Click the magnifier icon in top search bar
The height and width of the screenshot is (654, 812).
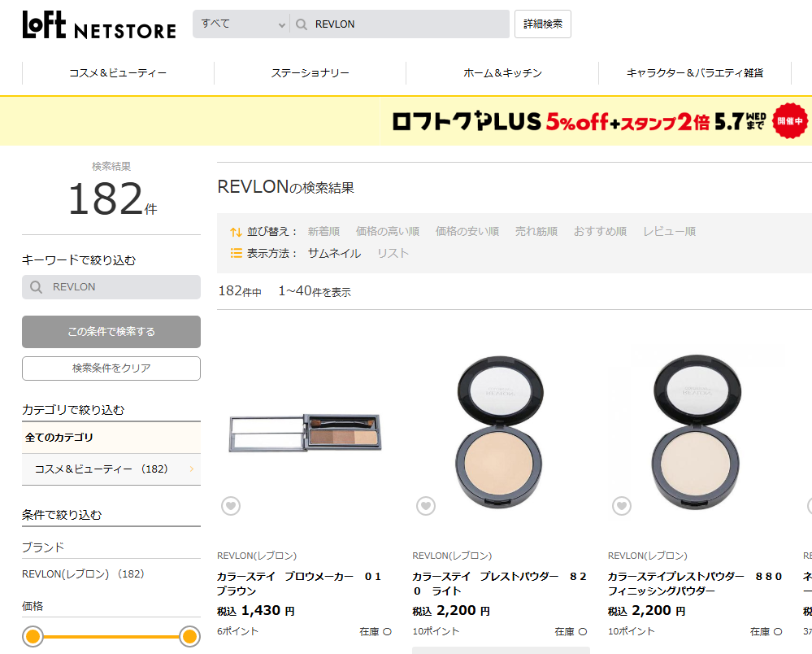tap(302, 24)
